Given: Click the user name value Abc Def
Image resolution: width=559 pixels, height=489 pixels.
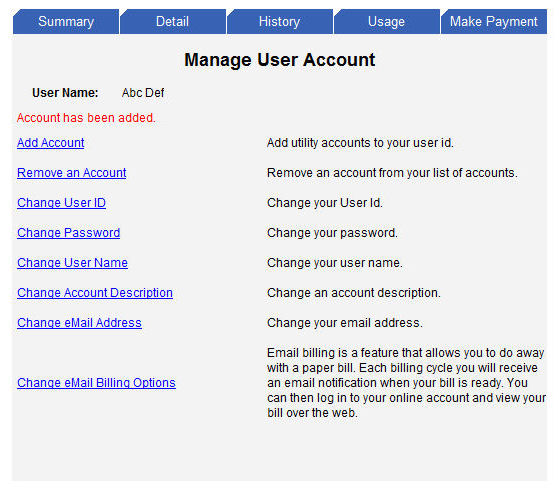Looking at the screenshot, I should [143, 93].
